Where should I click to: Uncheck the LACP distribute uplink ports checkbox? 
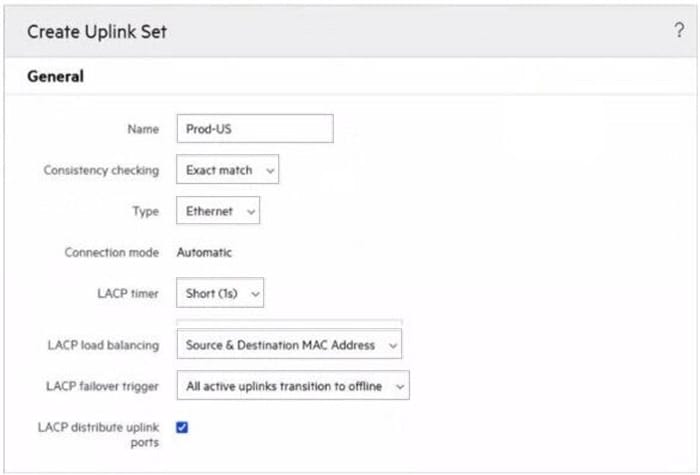[182, 427]
